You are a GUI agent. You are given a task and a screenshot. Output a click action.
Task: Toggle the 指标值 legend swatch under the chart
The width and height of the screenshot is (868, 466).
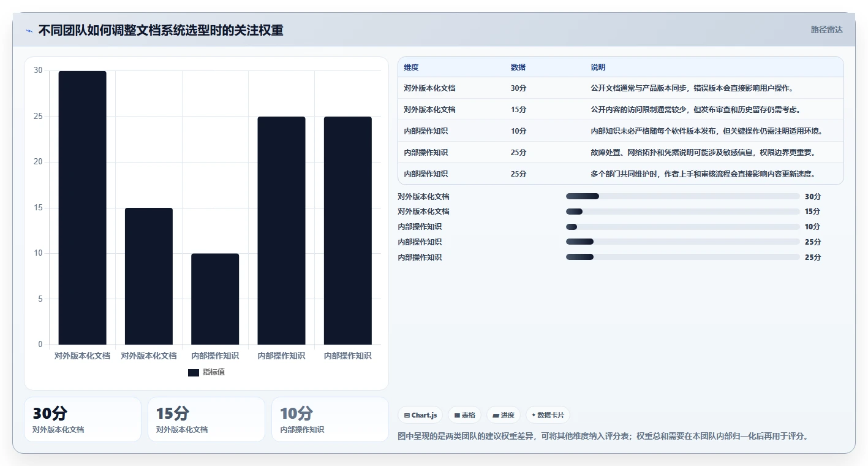(194, 373)
